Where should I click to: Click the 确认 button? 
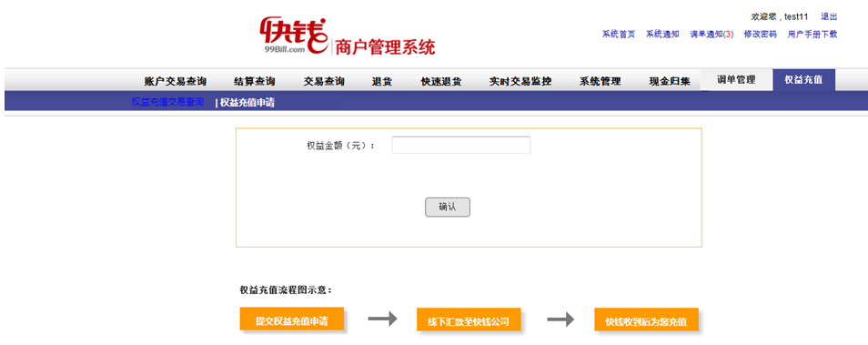coord(448,208)
